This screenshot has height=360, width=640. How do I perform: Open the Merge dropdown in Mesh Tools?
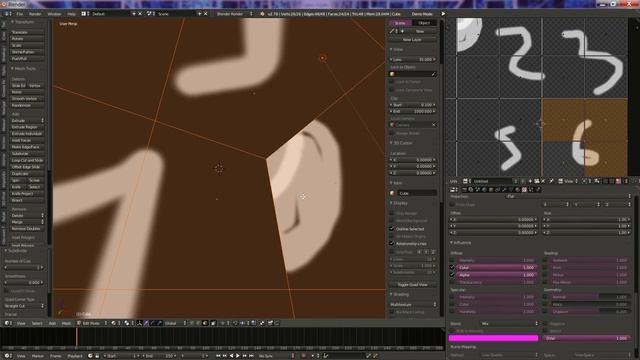(27, 222)
